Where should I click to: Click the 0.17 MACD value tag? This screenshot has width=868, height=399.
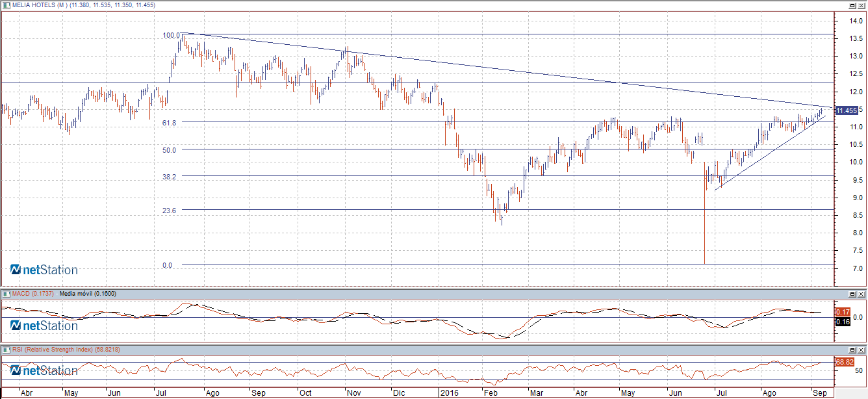(843, 312)
